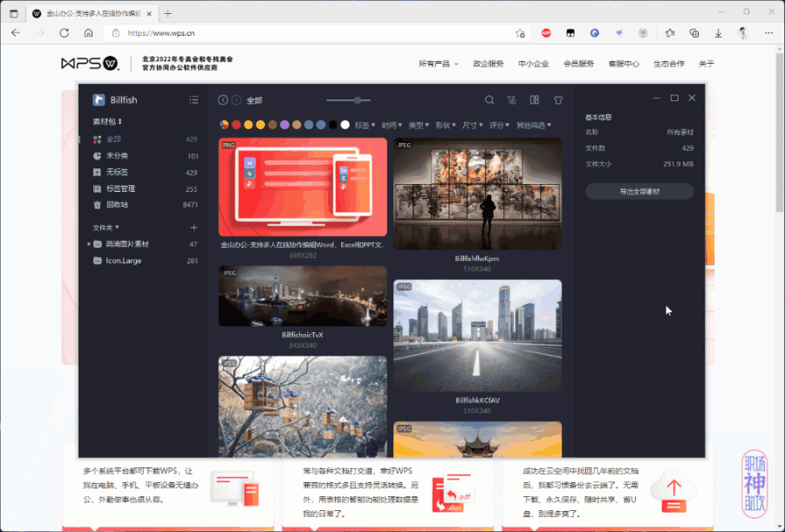Open 尺寸 filter dropdown

point(473,125)
